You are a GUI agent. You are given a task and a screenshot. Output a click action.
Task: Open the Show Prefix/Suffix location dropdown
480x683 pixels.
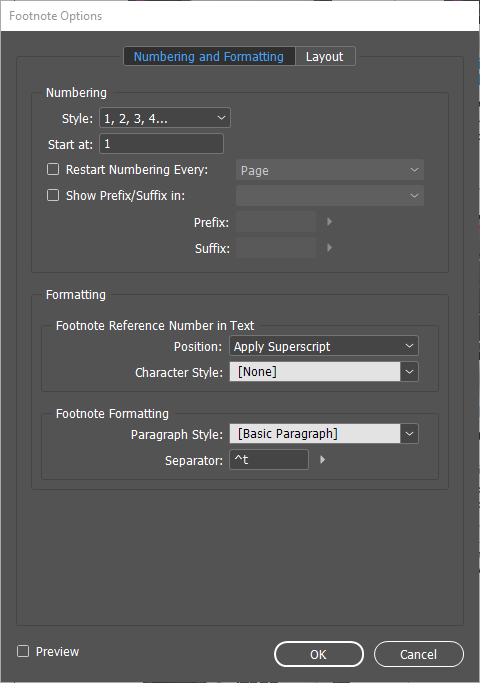coord(330,196)
